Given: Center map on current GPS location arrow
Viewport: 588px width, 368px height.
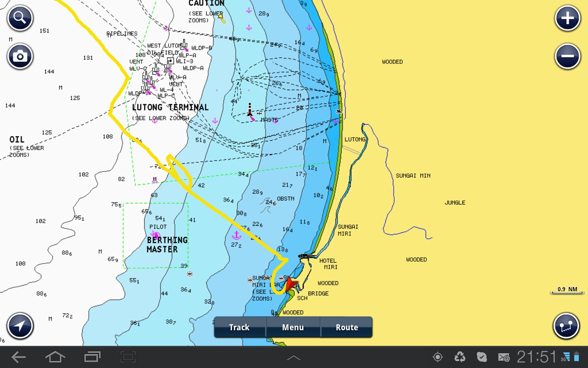Looking at the screenshot, I should tap(20, 326).
